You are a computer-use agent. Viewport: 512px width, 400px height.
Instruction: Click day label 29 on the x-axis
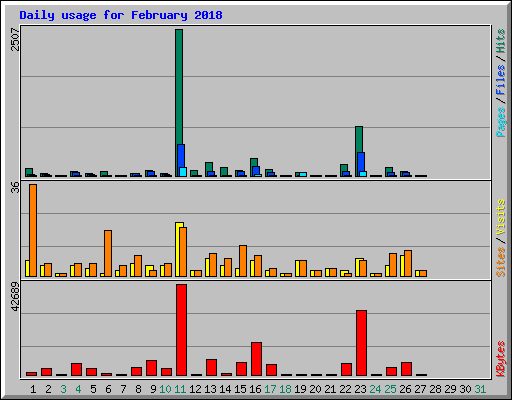(x=450, y=389)
